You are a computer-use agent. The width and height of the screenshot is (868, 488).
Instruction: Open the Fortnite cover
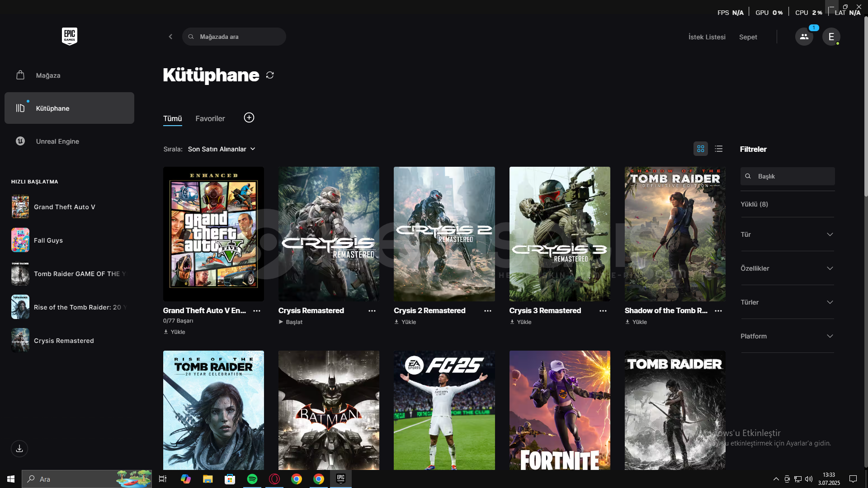[x=560, y=410]
